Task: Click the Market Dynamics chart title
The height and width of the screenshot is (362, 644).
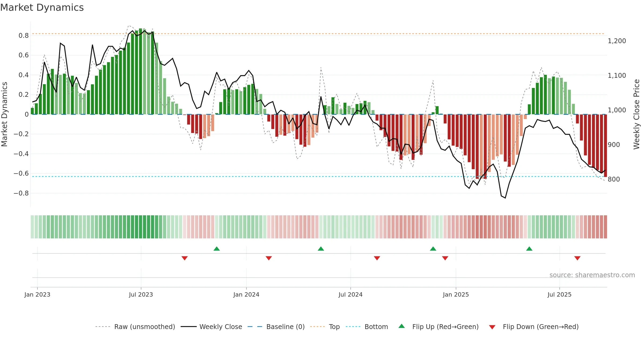Action: (x=42, y=8)
